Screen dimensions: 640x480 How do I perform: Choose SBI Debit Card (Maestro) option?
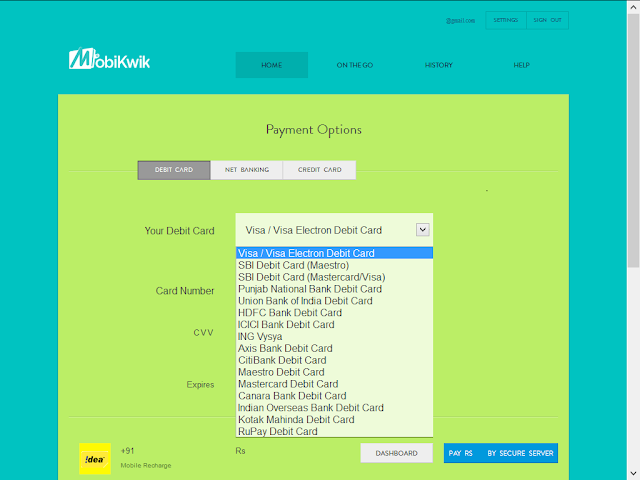tap(334, 265)
